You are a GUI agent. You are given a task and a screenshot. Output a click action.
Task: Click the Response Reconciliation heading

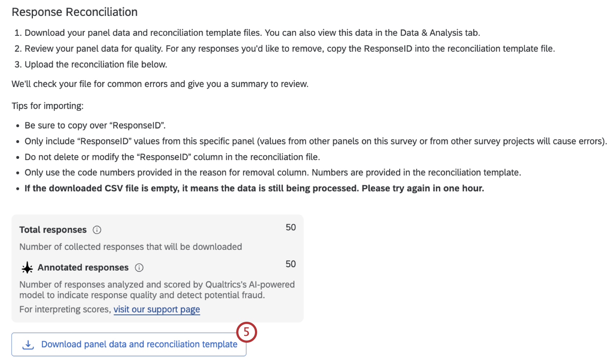coord(75,12)
